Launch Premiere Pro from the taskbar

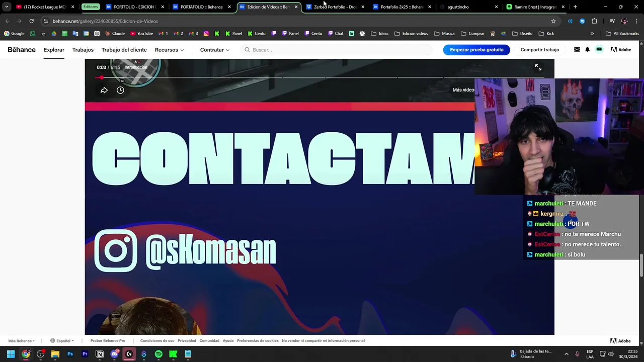tap(85, 354)
